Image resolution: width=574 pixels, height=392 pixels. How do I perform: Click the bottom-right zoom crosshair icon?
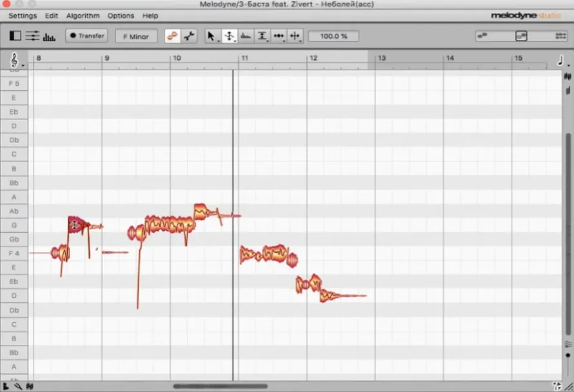pyautogui.click(x=557, y=386)
